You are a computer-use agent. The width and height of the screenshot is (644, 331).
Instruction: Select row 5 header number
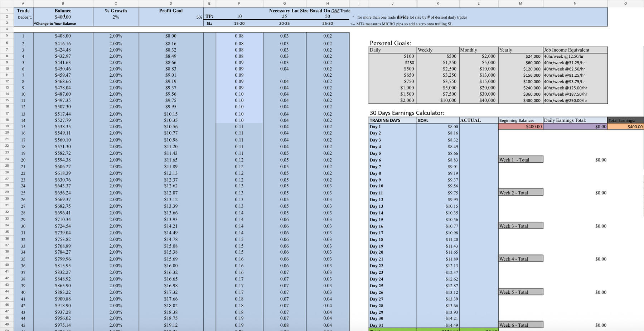click(x=7, y=35)
